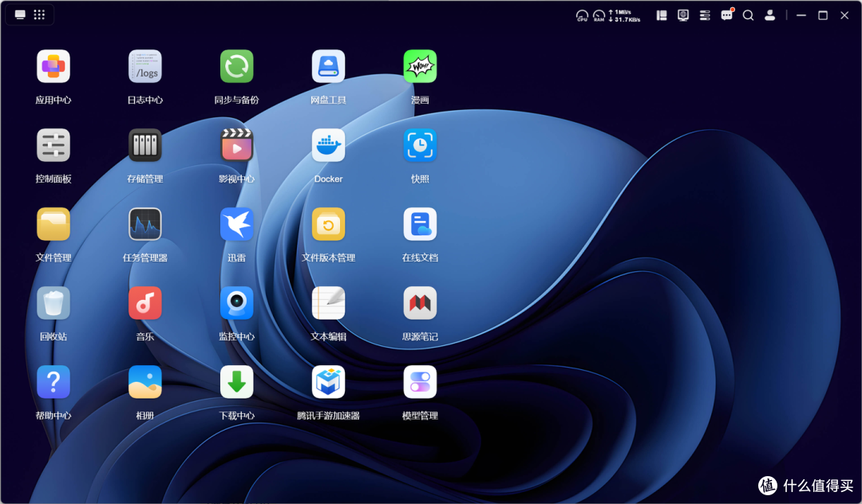Open the monitor with globe icon
862x504 pixels.
click(x=683, y=15)
